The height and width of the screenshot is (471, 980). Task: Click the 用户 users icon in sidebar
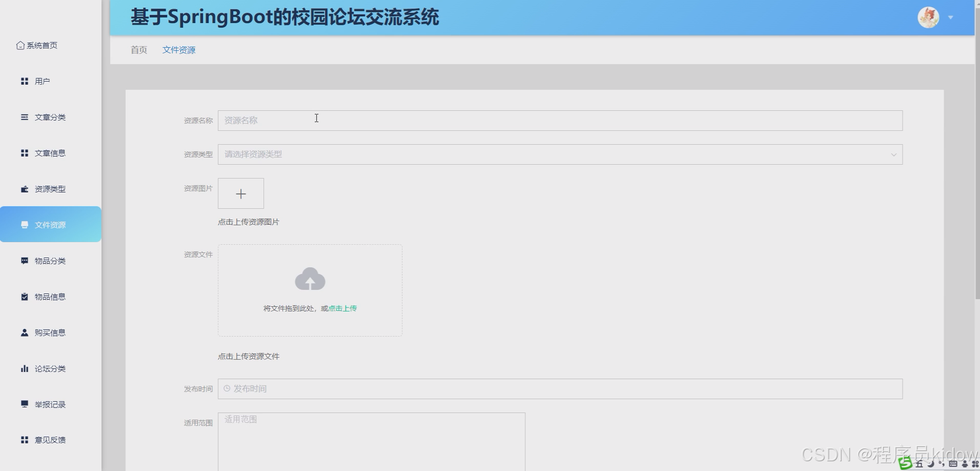(24, 81)
